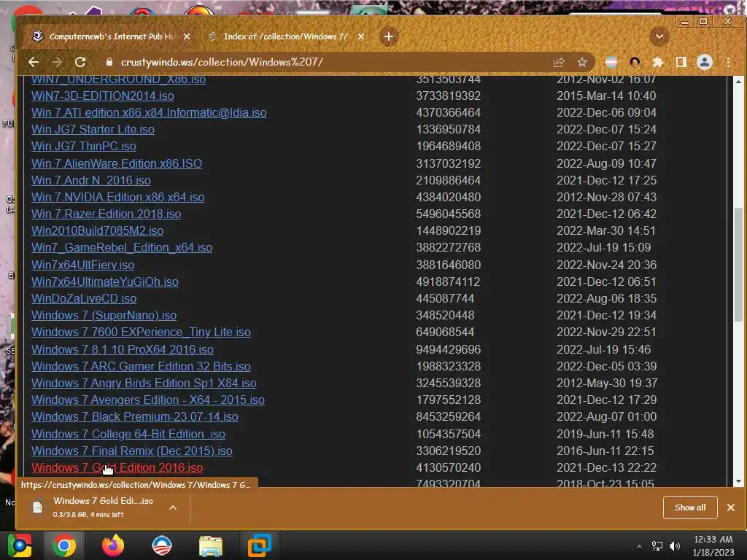View site security lock info
The height and width of the screenshot is (560, 747).
[x=109, y=62]
